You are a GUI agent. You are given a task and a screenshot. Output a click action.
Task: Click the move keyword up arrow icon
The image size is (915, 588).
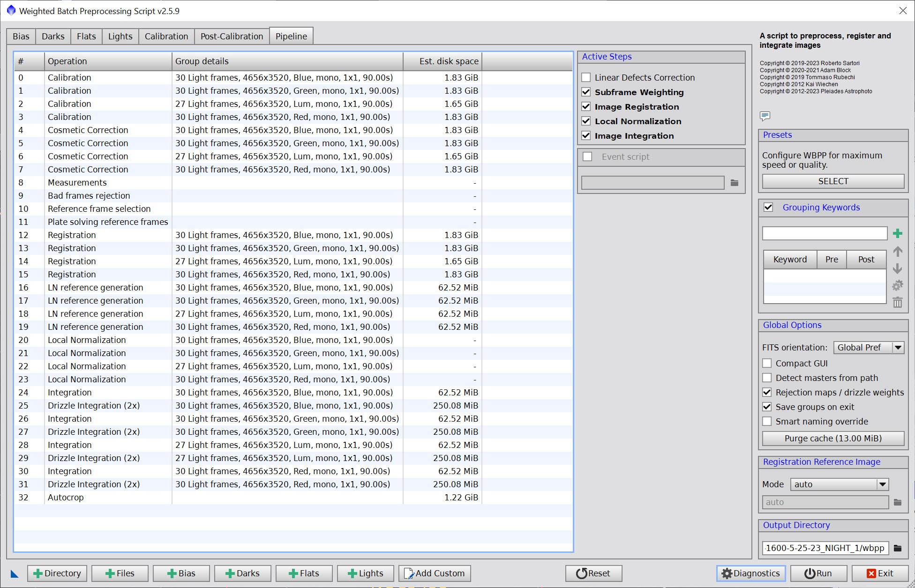[897, 252]
